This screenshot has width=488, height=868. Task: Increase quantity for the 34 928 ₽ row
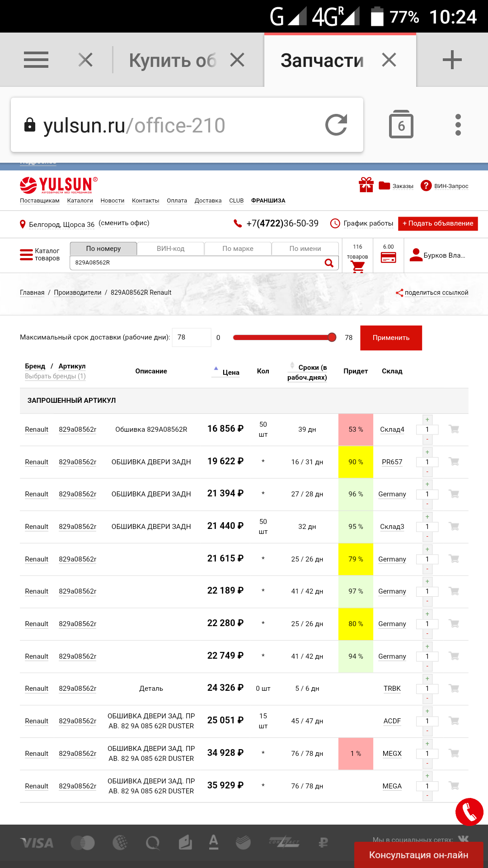point(427,744)
